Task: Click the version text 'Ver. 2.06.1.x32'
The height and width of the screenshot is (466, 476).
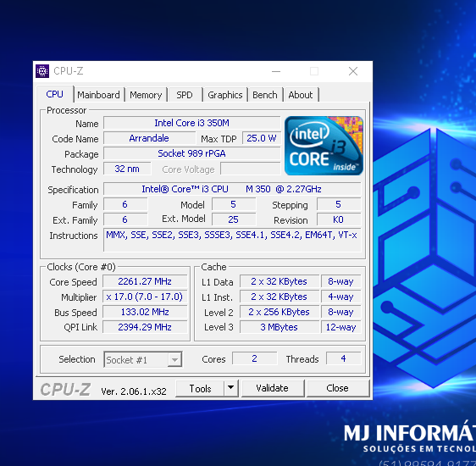Action: [x=134, y=391]
